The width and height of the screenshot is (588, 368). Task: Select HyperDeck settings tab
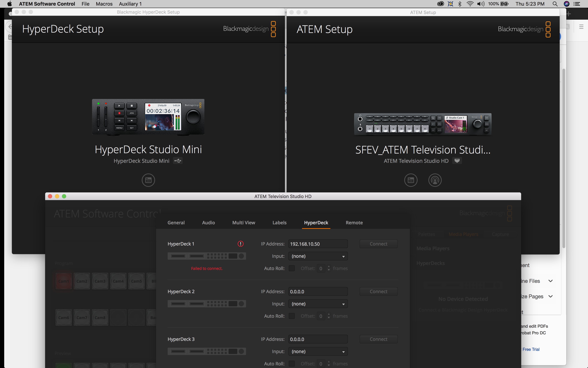tap(316, 222)
